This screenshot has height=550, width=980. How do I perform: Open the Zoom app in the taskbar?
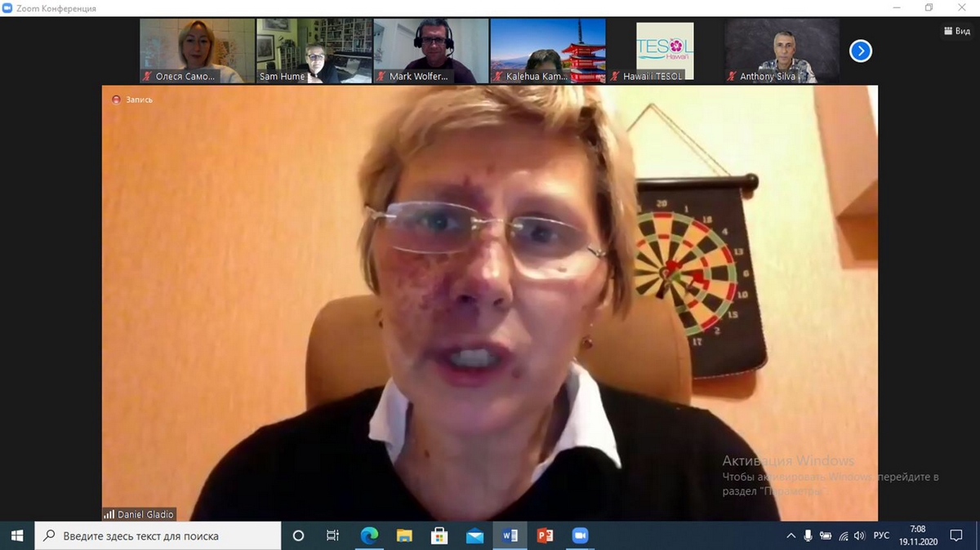click(x=580, y=536)
